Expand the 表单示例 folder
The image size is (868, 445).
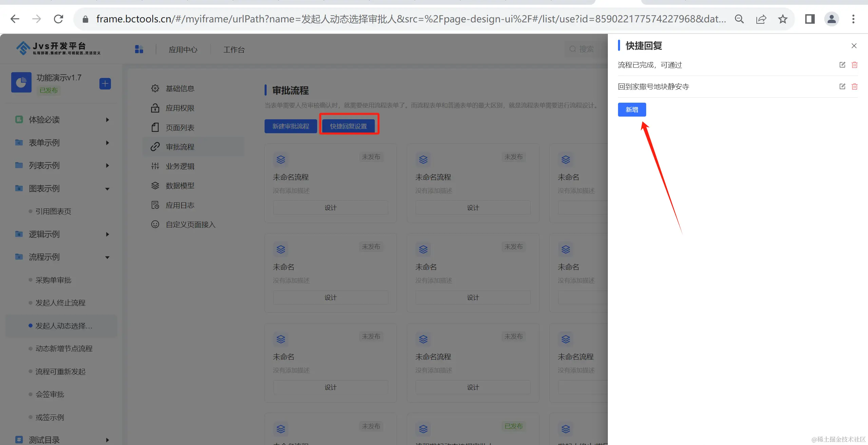click(107, 143)
